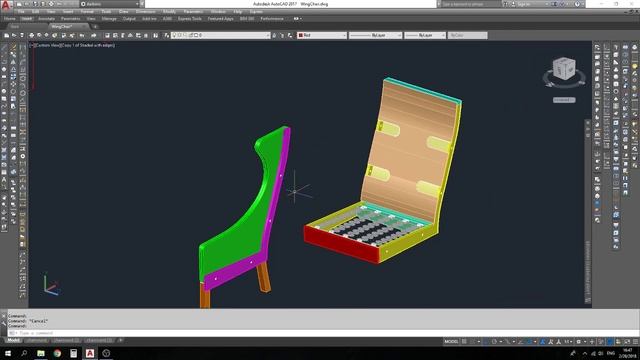Open the collapsed Layer Properties Manager palette bar
Viewport: 640px width, 360px height.
(588, 212)
